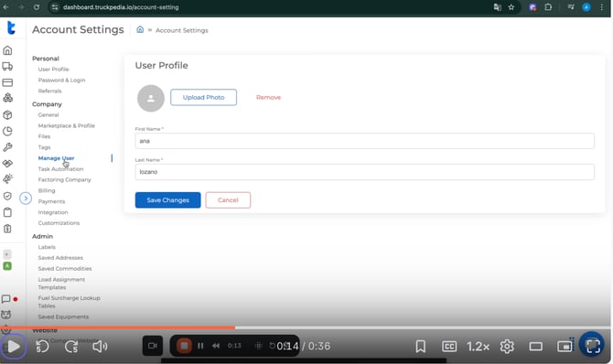Open Company General settings
The height and width of the screenshot is (364, 613).
(48, 115)
